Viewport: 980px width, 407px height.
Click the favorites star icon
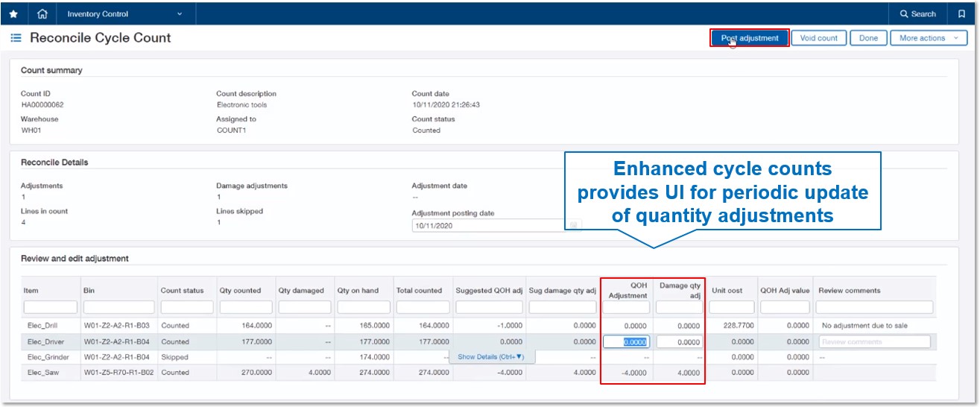pos(13,14)
